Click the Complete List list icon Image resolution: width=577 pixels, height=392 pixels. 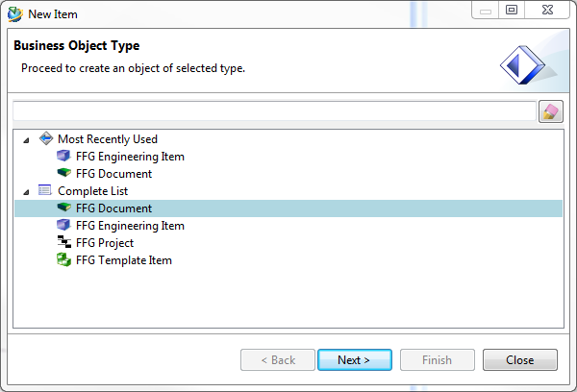coord(45,190)
